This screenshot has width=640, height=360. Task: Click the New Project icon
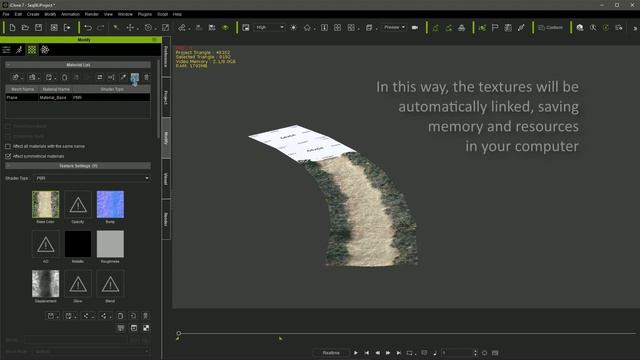[x=12, y=27]
